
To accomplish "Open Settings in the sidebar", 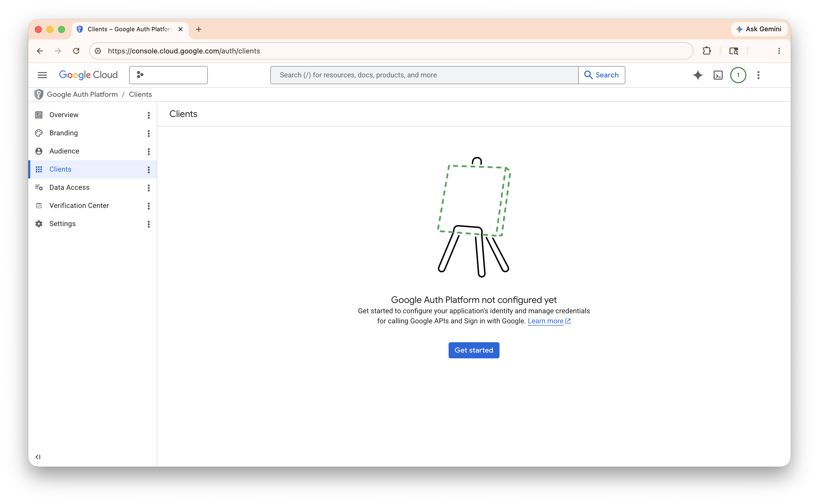I will [x=92, y=224].
